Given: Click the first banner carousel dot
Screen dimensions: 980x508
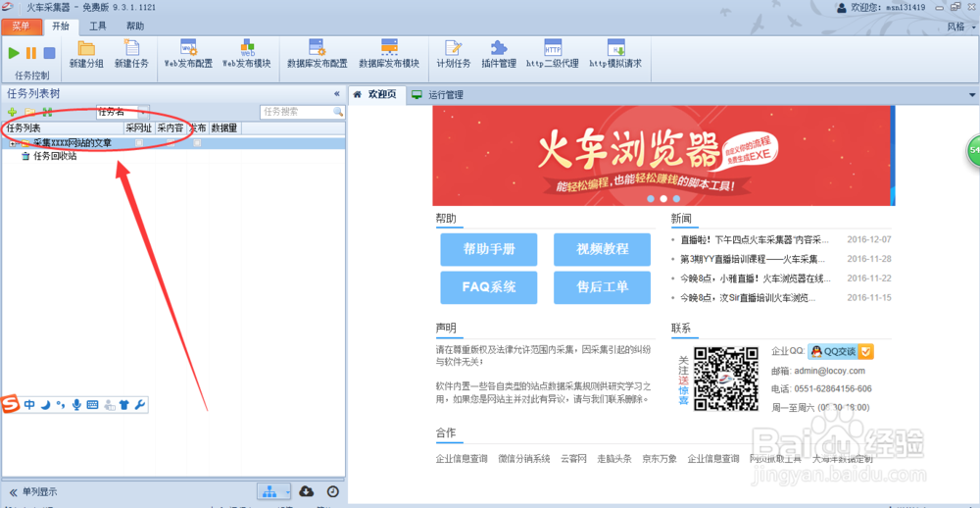Looking at the screenshot, I should tap(651, 198).
